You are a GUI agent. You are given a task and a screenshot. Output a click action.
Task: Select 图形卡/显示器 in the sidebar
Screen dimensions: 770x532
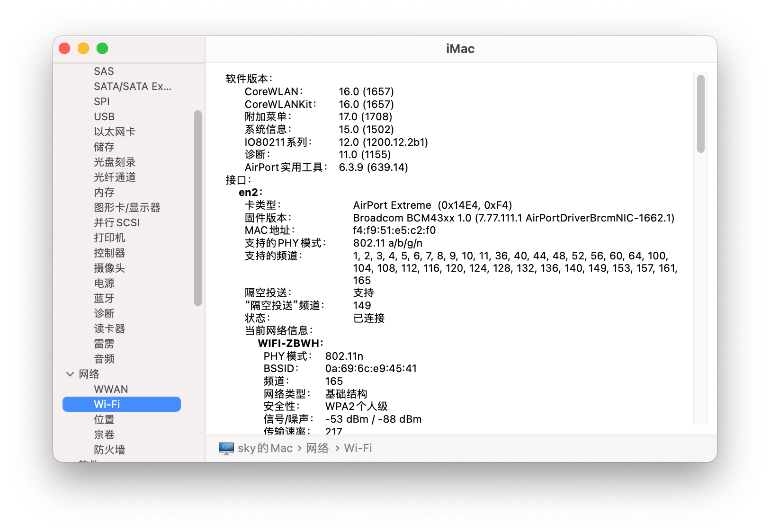pyautogui.click(x=127, y=208)
